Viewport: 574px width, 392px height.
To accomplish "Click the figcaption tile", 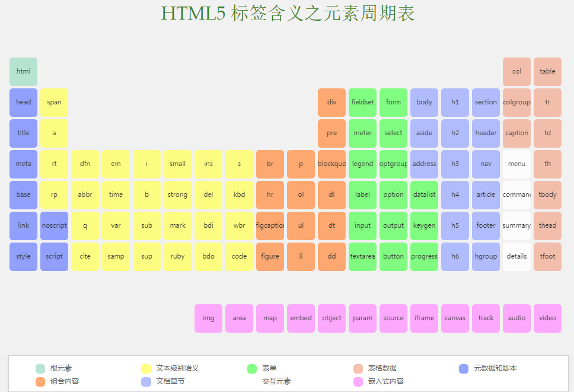I will coord(270,225).
